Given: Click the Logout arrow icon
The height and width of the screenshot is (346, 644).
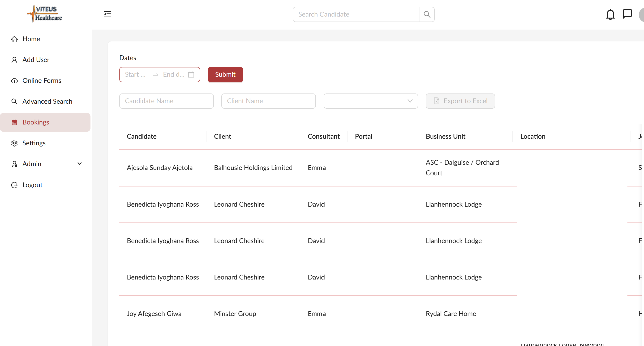Looking at the screenshot, I should [x=14, y=185].
